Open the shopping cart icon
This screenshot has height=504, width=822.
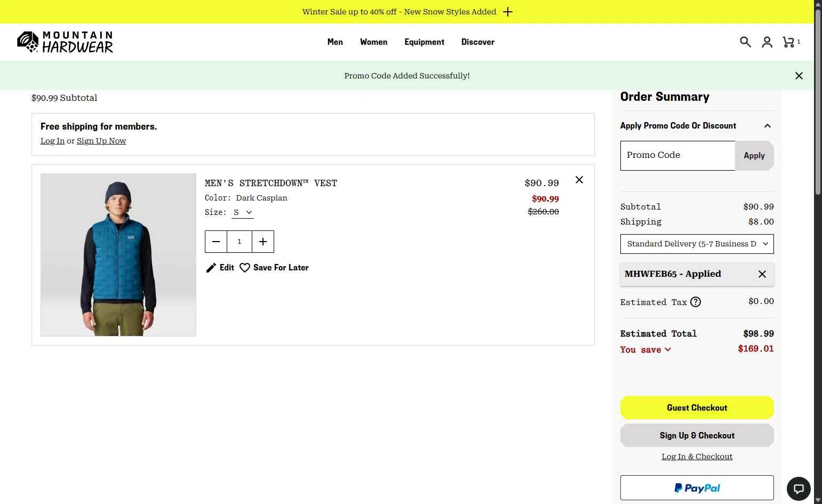[x=788, y=42]
